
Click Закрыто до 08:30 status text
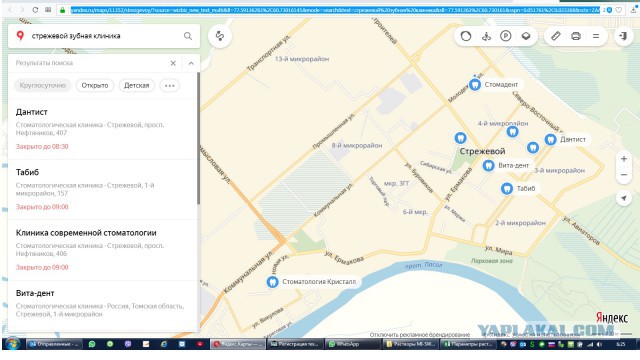42,147
